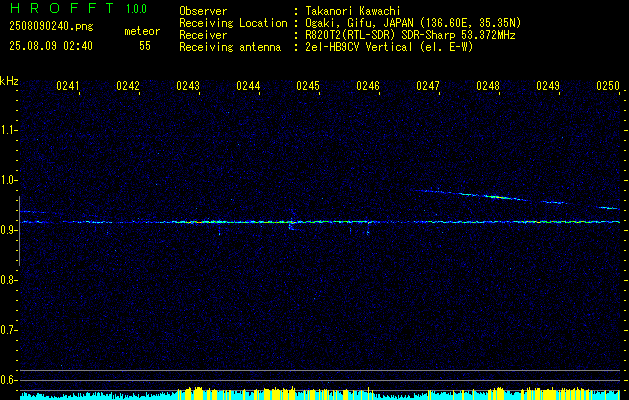Click the HROFFT title text
The height and width of the screenshot is (400, 629).
[62, 8]
